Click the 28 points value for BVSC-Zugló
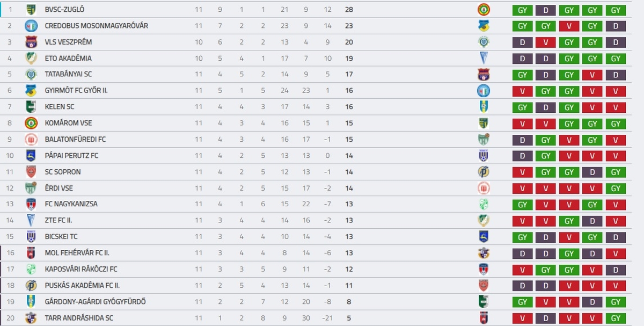 click(349, 10)
